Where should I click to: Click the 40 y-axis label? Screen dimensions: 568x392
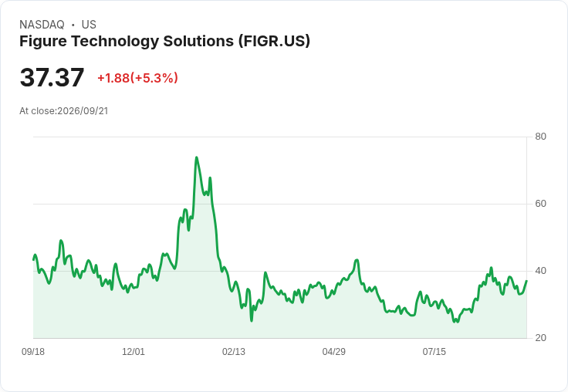[540, 271]
